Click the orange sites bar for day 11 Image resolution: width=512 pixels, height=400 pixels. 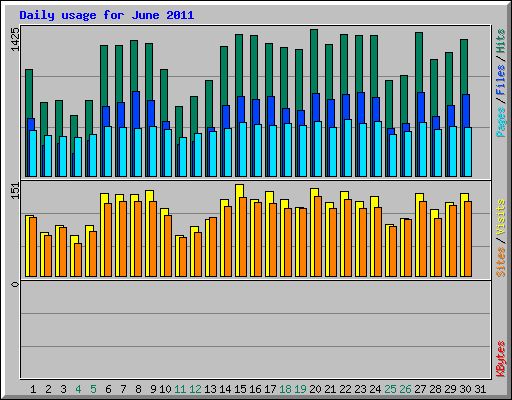pos(183,257)
